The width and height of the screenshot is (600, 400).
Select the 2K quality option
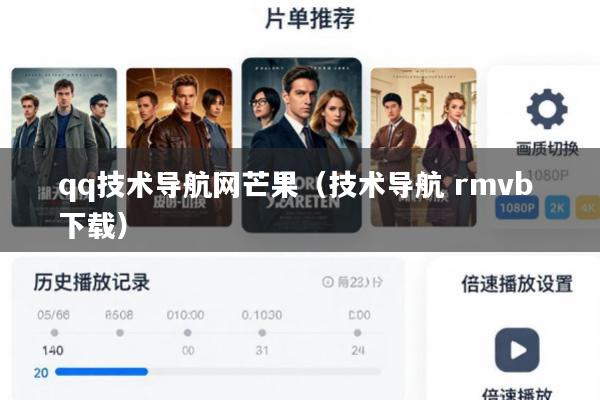tap(557, 207)
